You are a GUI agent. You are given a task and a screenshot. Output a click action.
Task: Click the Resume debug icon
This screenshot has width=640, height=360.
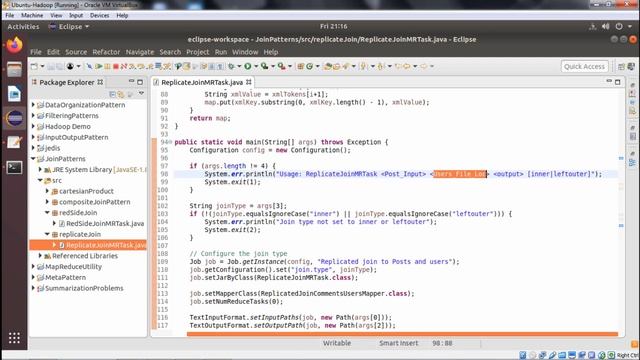click(x=98, y=66)
